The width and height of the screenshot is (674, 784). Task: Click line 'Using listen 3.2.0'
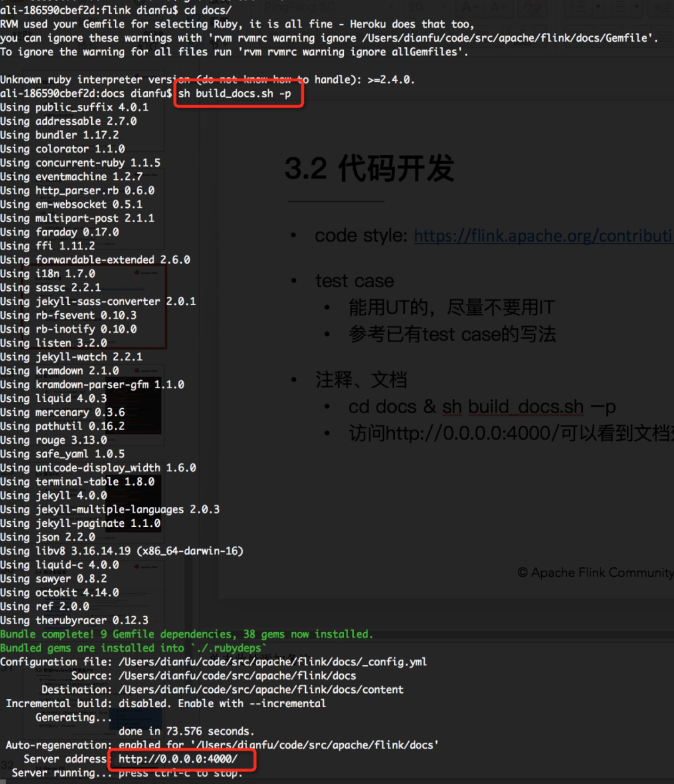coord(54,343)
